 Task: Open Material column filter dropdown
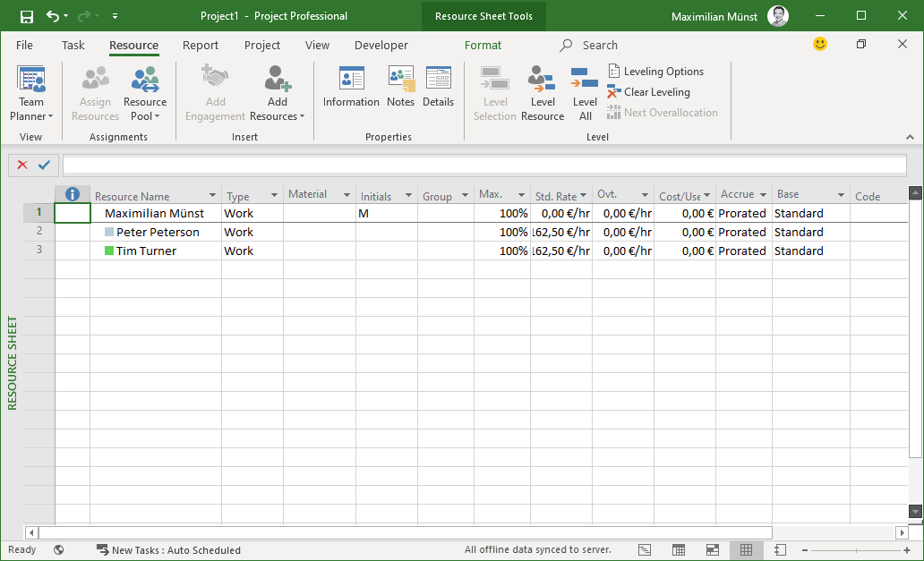346,195
